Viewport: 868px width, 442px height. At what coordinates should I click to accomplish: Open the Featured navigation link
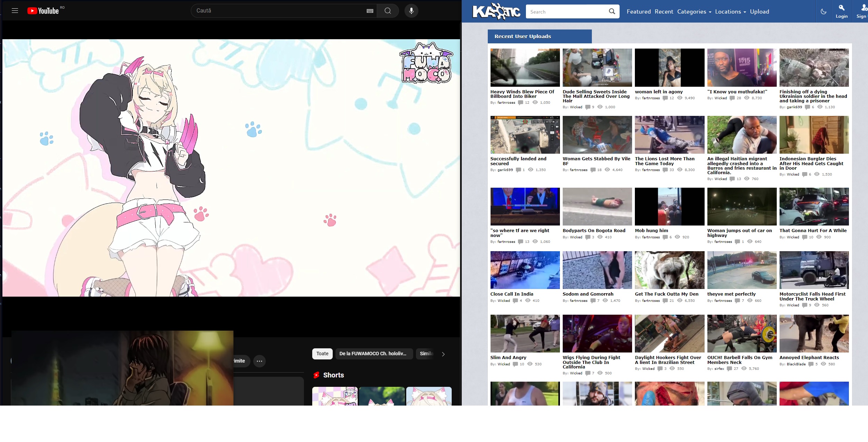tap(638, 11)
